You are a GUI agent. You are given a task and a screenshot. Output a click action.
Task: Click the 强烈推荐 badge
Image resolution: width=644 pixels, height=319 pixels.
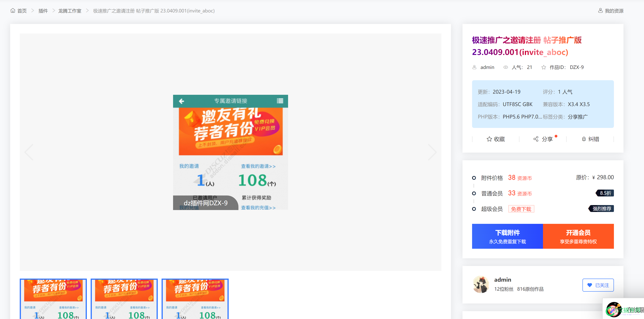(x=601, y=209)
